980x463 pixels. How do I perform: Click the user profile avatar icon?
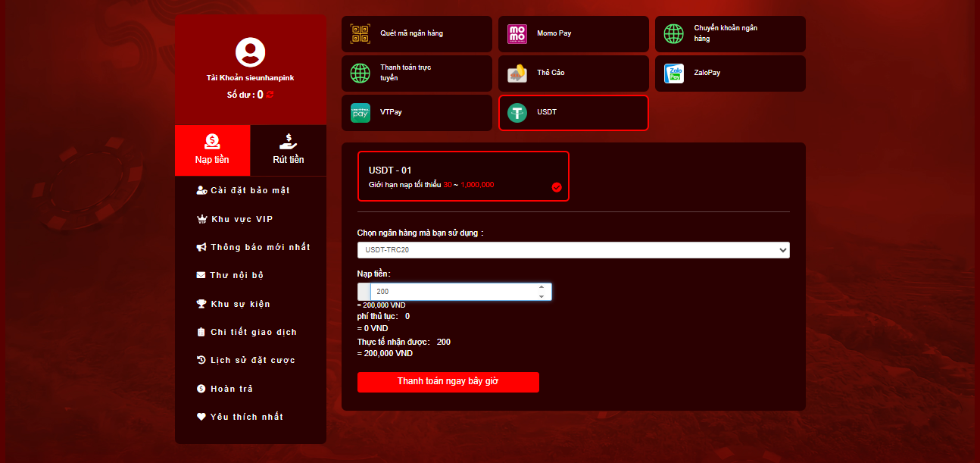250,52
